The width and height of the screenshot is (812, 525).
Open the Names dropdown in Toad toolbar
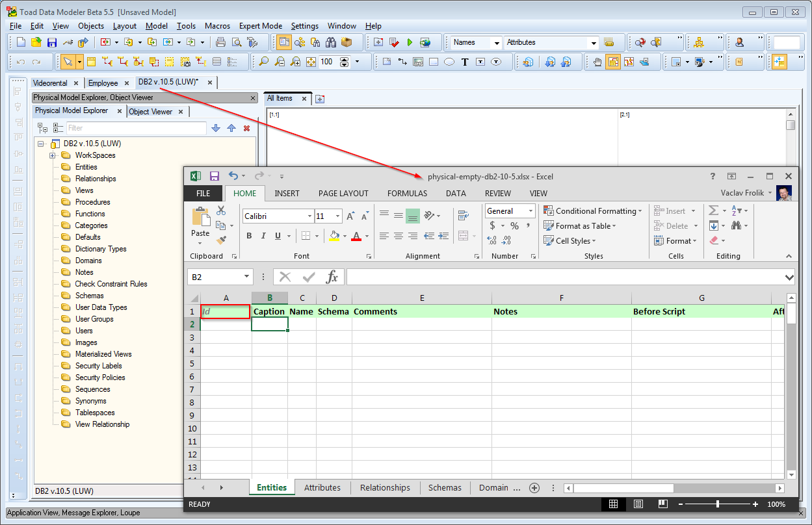(495, 43)
